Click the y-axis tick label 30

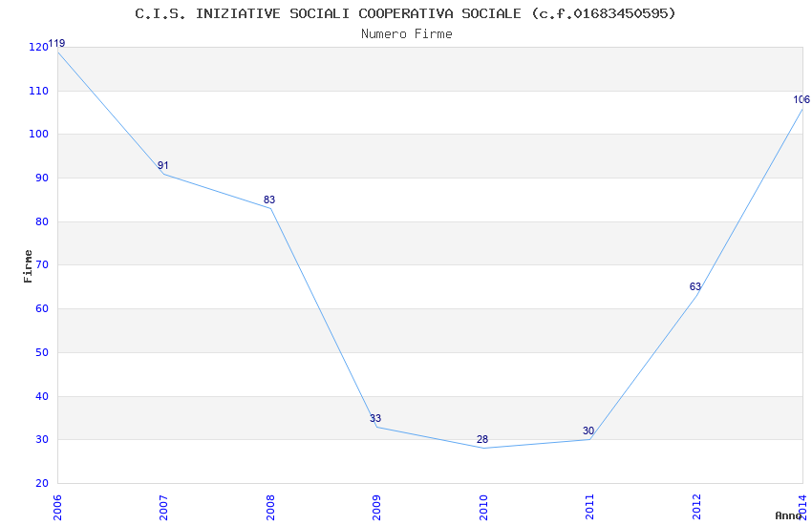tap(41, 440)
